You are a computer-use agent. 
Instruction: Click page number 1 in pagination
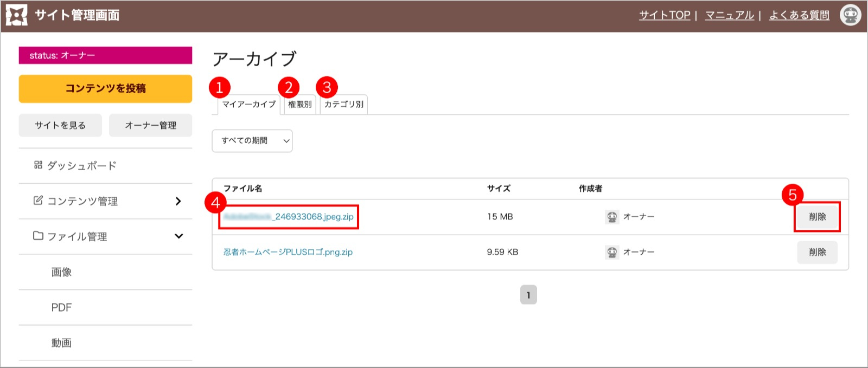click(x=528, y=295)
